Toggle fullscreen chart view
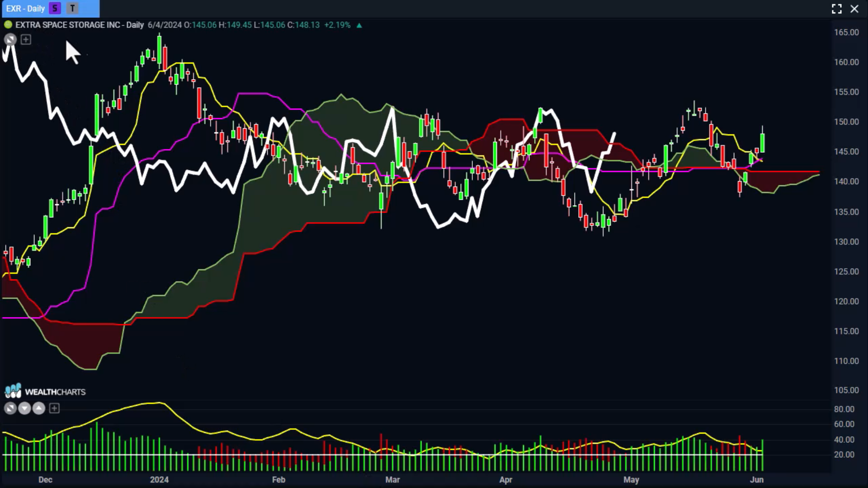The height and width of the screenshot is (488, 868). coord(836,9)
